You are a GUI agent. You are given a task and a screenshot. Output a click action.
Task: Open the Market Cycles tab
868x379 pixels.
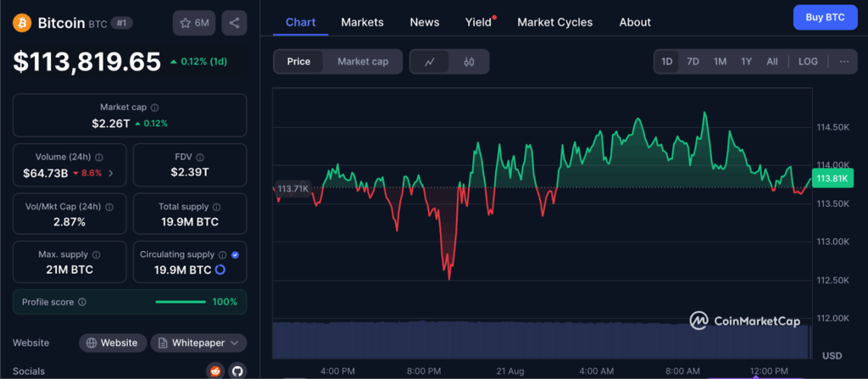[x=554, y=22]
